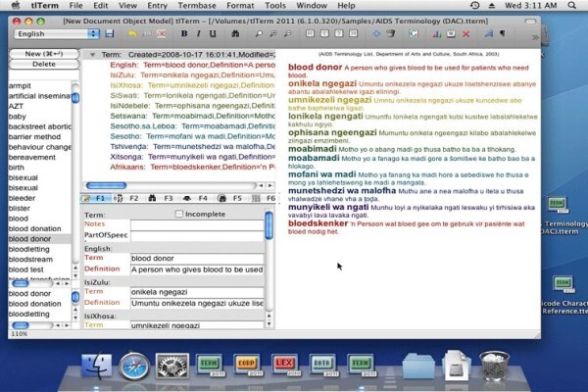This screenshot has width=588, height=392.
Task: Switch to the F5 tab
Action: tap(229, 198)
